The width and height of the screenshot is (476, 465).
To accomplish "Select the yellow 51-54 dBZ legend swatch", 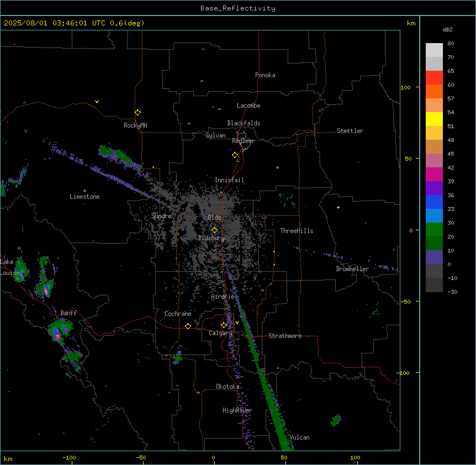I will coord(434,119).
